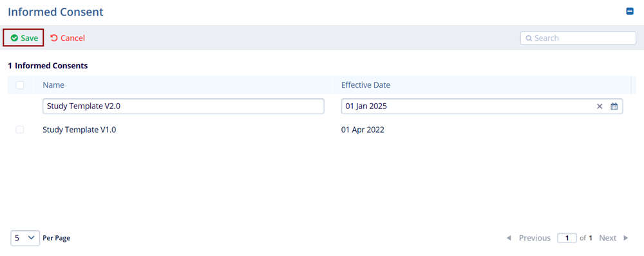This screenshot has width=644, height=256.
Task: Sort by the Name column header
Action: click(x=53, y=85)
